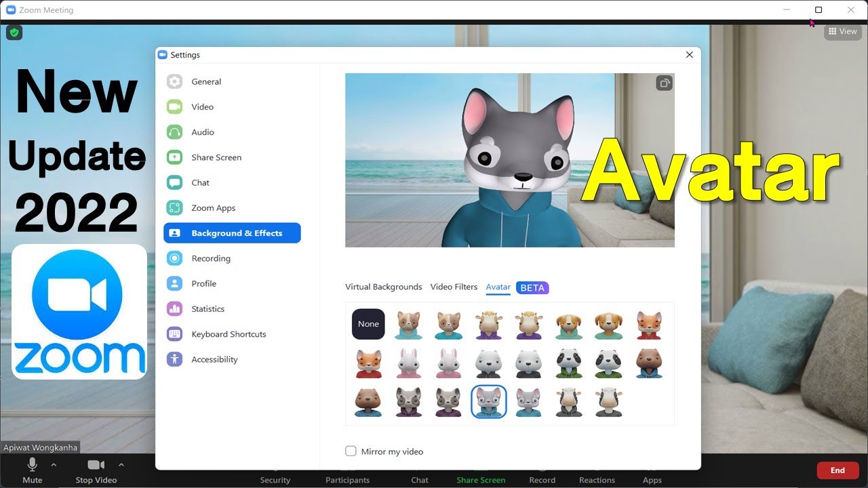
Task: Click Zoom Meeting title bar icon
Action: (x=11, y=10)
